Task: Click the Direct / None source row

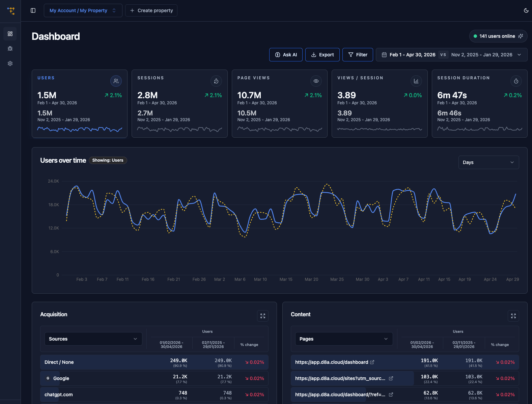Action: click(x=154, y=362)
